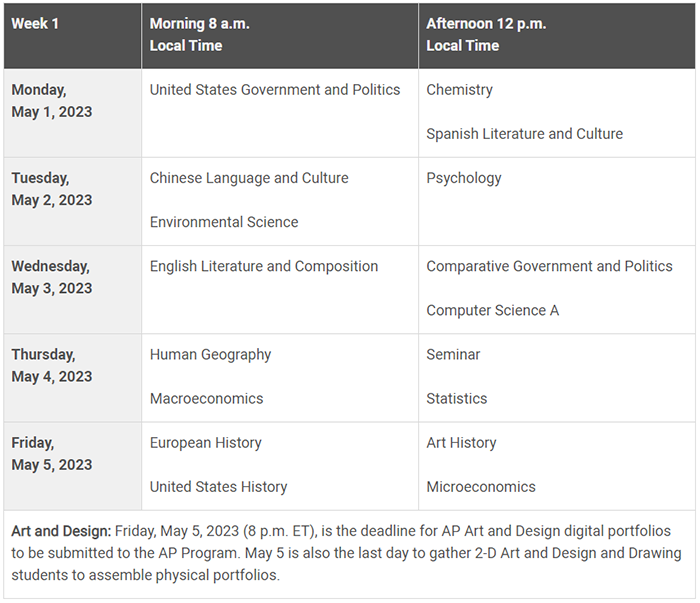This screenshot has width=700, height=603.
Task: Select the Chemistry exam entry
Action: 459,90
